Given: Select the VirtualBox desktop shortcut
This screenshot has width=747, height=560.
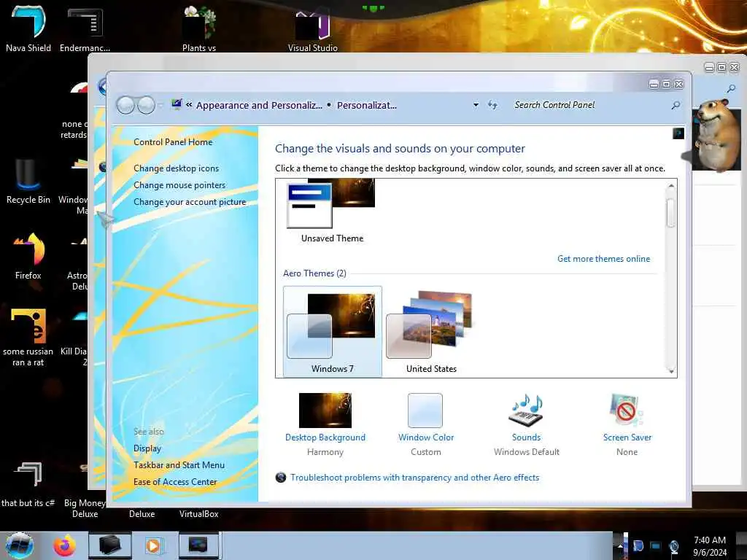Looking at the screenshot, I should [198, 514].
